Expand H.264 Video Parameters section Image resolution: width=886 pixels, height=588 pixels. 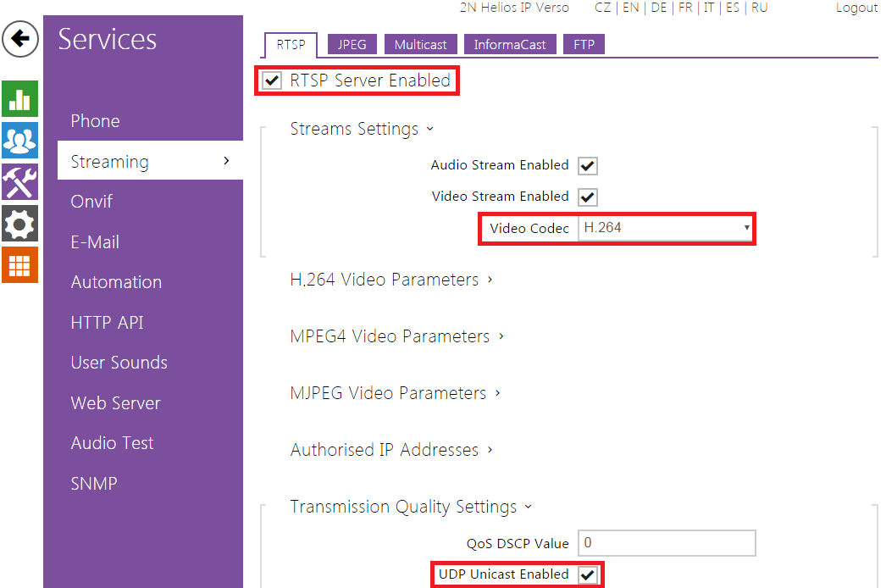pyautogui.click(x=391, y=280)
